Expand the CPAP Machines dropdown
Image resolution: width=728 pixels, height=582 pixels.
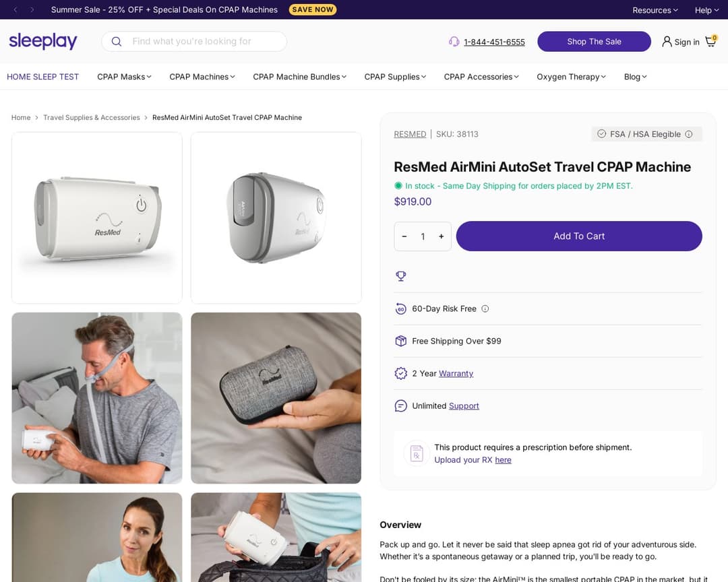pyautogui.click(x=201, y=77)
